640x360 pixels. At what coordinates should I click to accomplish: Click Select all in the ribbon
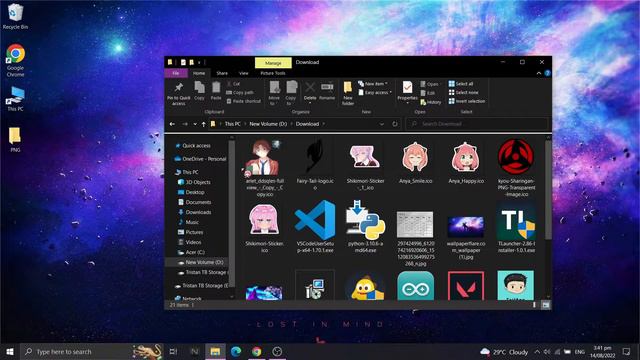461,84
